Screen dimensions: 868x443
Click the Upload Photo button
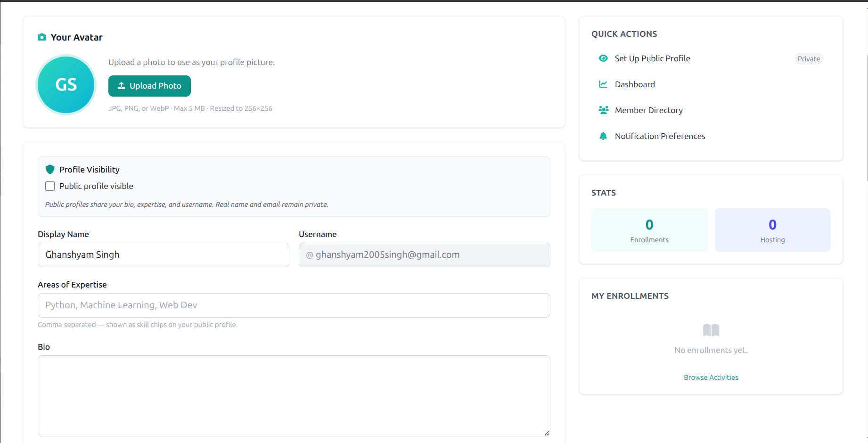point(149,86)
